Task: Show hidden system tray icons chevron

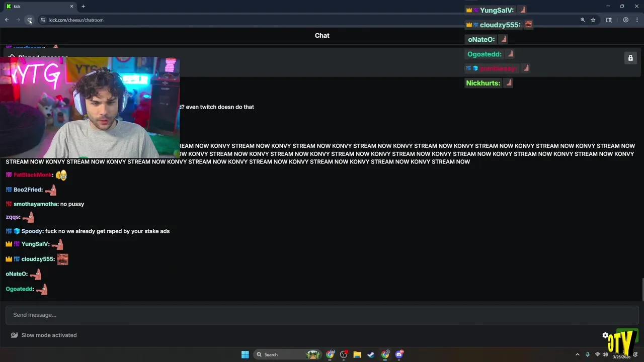Action: pos(577,354)
